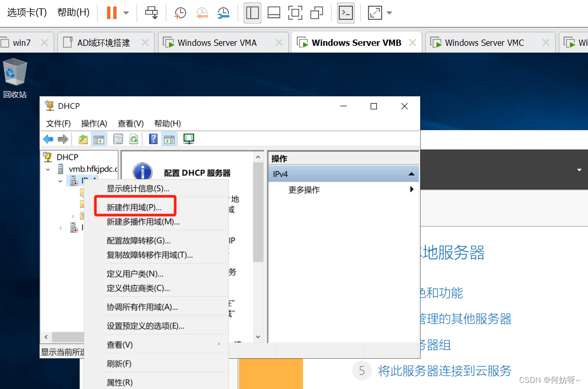Click the tree pane scroll left arrow
This screenshot has height=389, width=588.
(x=46, y=337)
